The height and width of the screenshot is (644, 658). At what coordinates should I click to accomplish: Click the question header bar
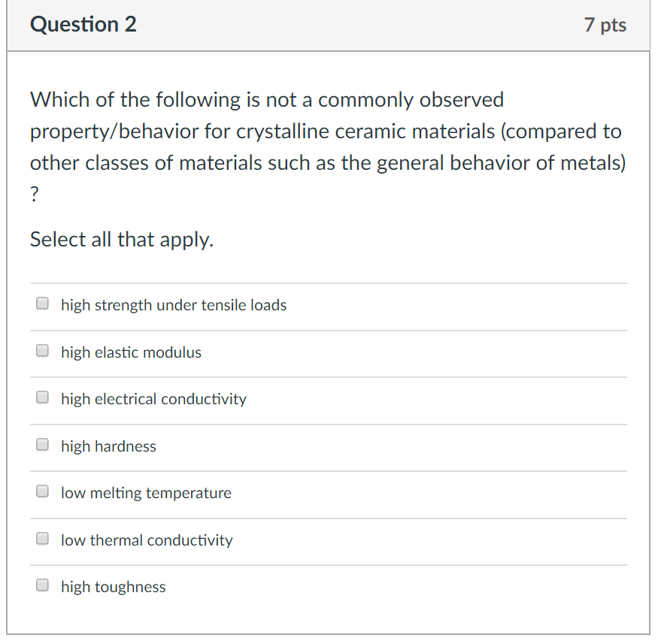click(329, 25)
